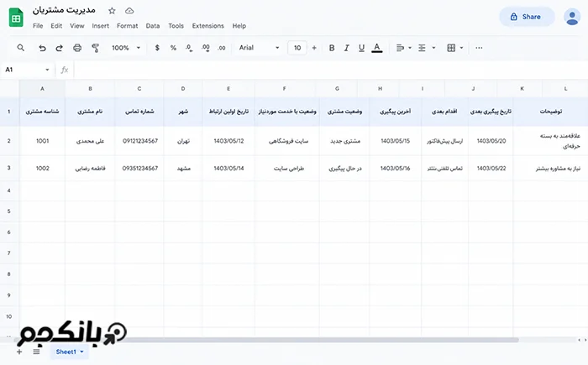Viewport: 588px width, 365px height.
Task: Check the cloud save status icon
Action: point(129,11)
